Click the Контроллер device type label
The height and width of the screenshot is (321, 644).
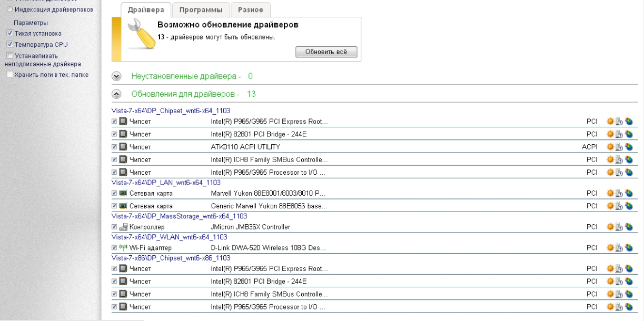point(147,227)
